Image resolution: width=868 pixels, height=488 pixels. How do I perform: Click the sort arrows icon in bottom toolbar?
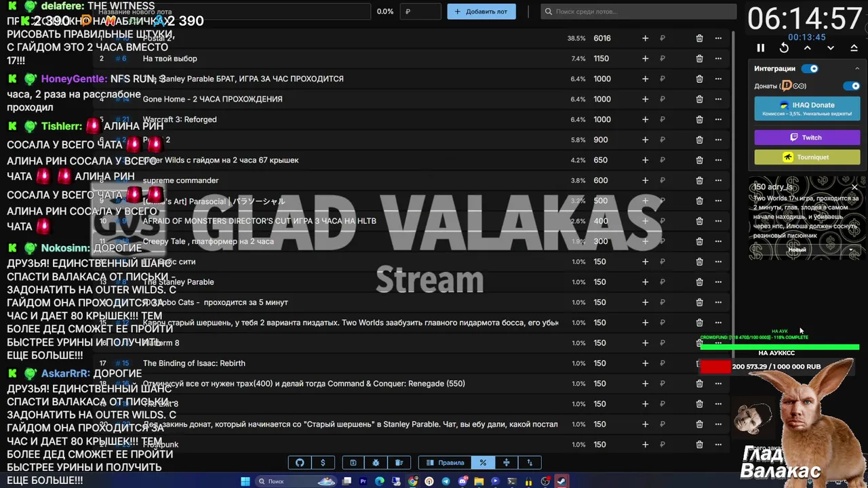click(530, 463)
